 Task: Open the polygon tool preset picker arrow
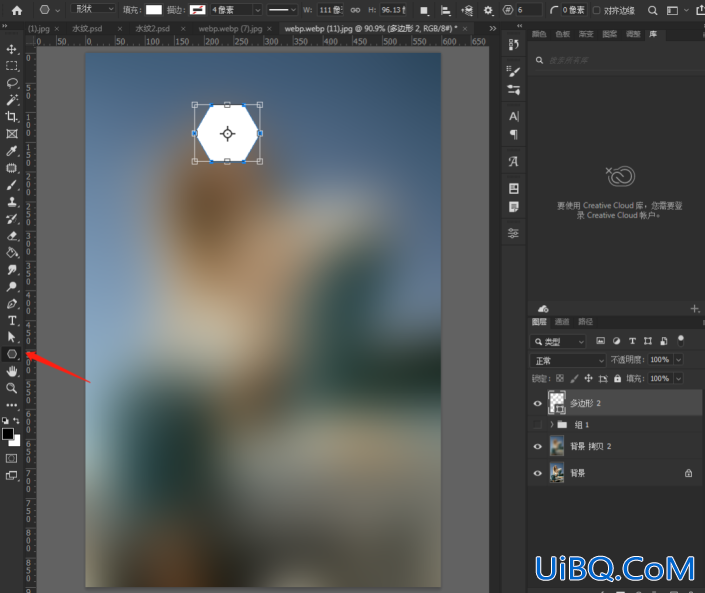pyautogui.click(x=58, y=10)
